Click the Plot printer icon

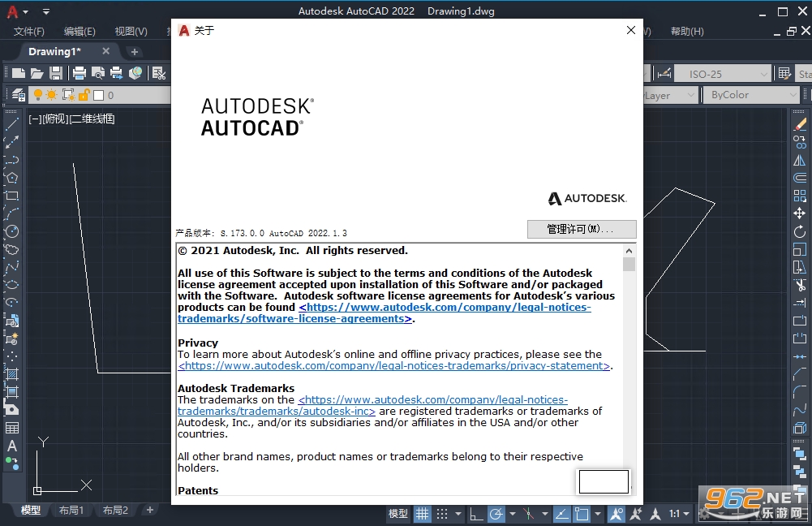click(x=79, y=73)
